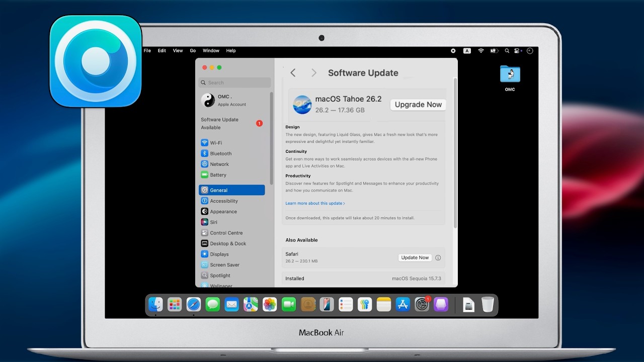Show info for Safari update
This screenshot has width=644, height=362.
click(438, 258)
